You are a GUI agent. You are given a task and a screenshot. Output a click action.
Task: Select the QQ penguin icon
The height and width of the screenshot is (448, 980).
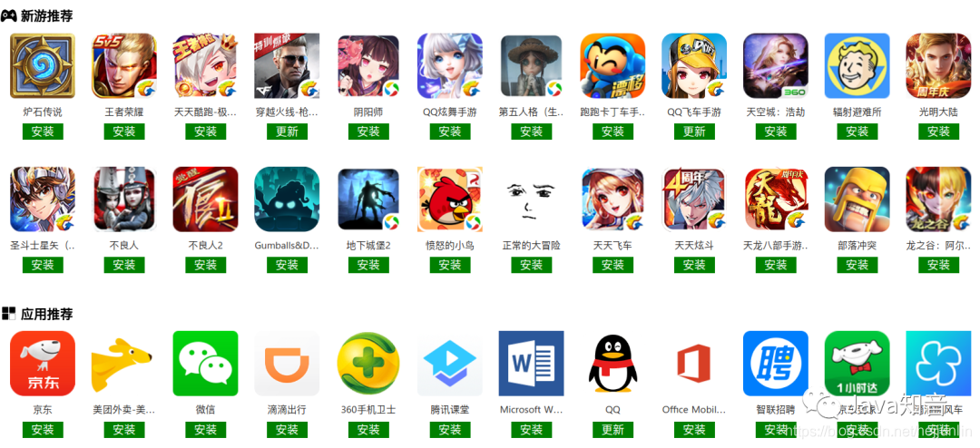tap(612, 364)
